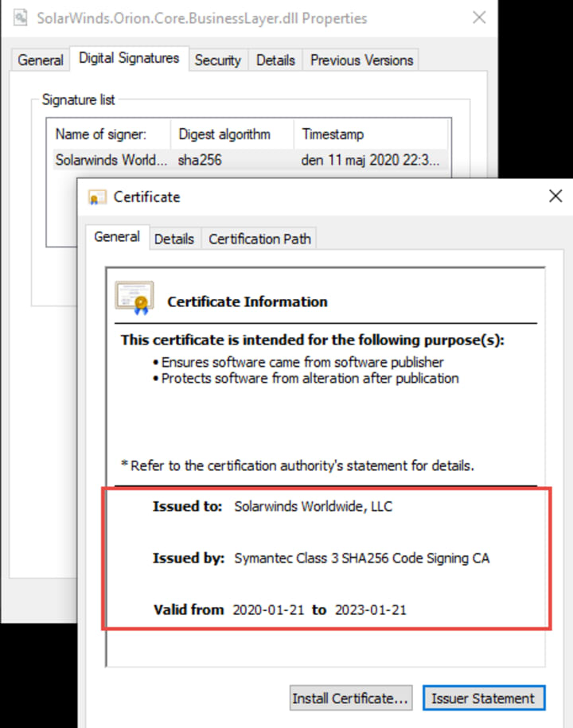
Task: Click Digest algorithm column header
Action: 232,134
